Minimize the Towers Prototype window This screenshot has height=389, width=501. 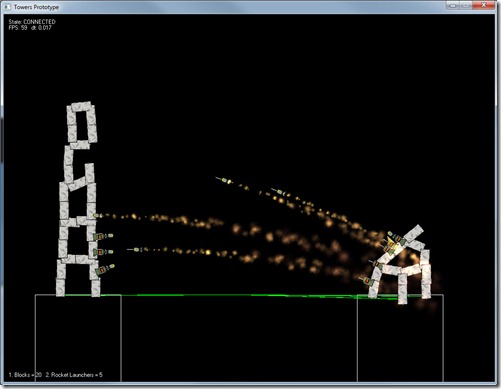tap(452, 5)
